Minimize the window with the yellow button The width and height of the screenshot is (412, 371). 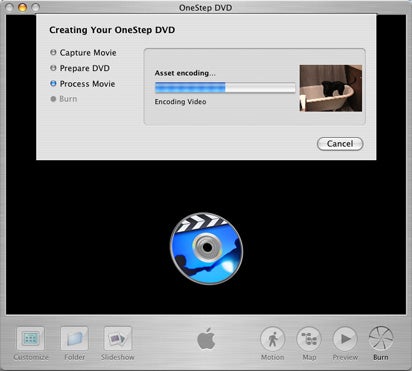22,7
